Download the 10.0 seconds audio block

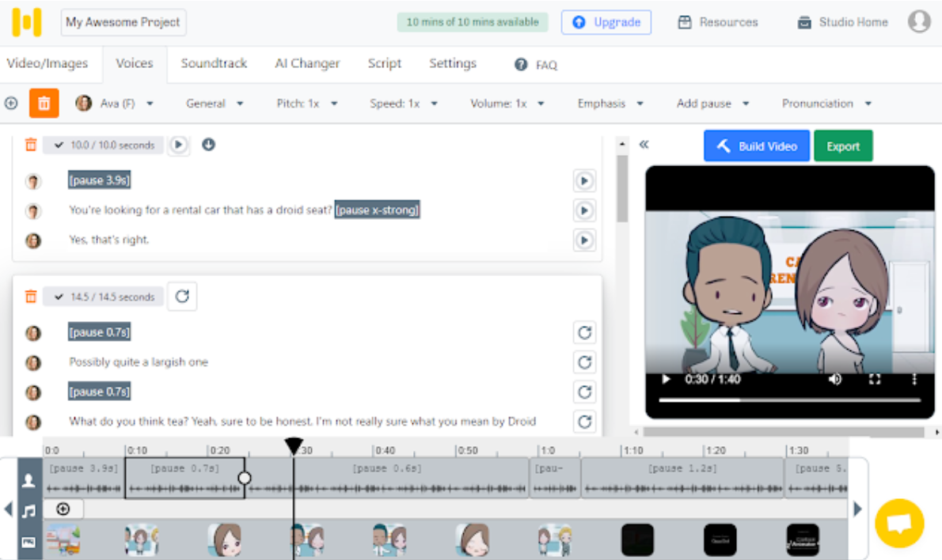tap(208, 145)
